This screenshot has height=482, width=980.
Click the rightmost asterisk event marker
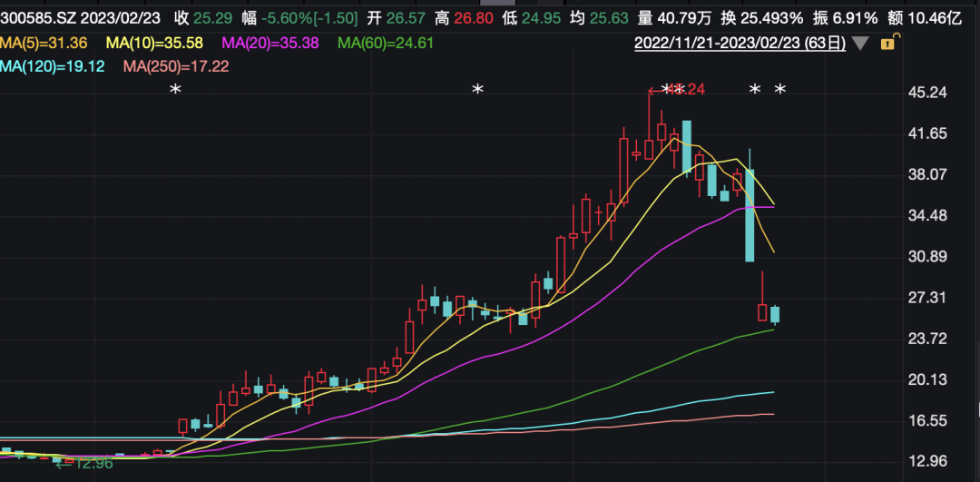[779, 90]
